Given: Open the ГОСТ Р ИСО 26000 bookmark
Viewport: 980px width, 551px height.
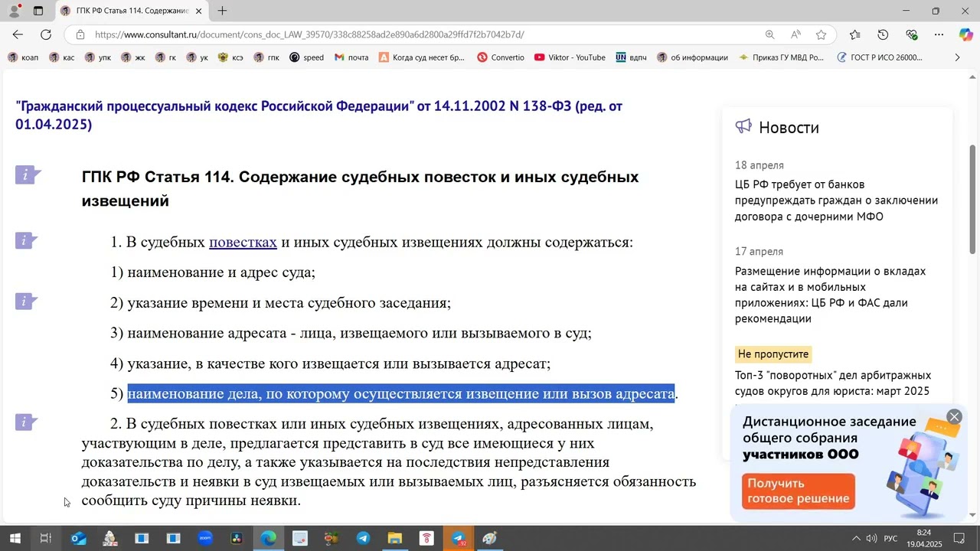Looking at the screenshot, I should [879, 57].
